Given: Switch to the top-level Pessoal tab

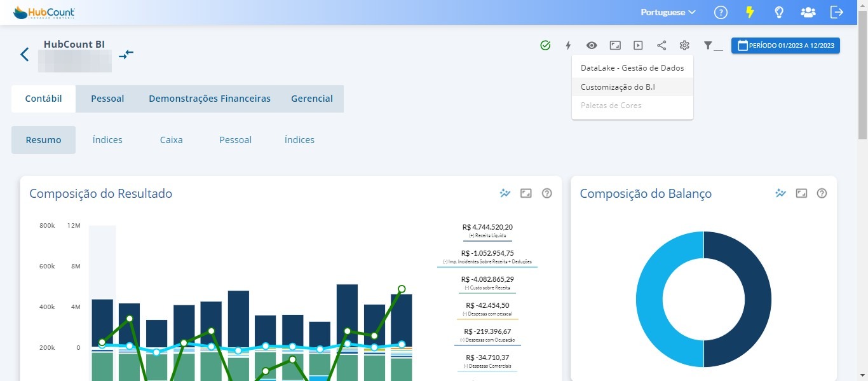Looking at the screenshot, I should (107, 99).
